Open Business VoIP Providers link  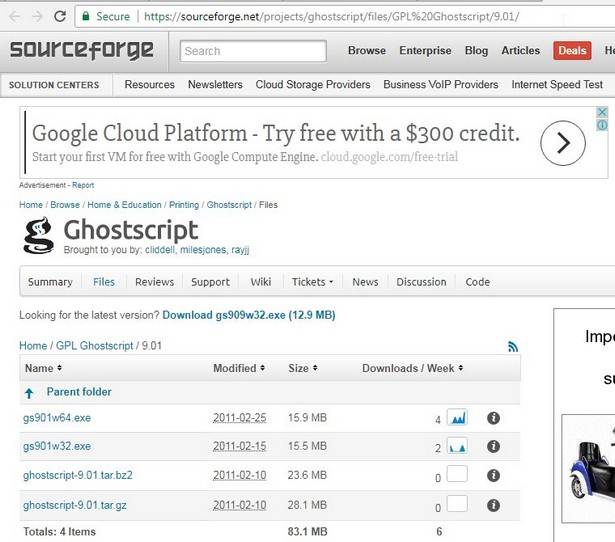tap(441, 85)
